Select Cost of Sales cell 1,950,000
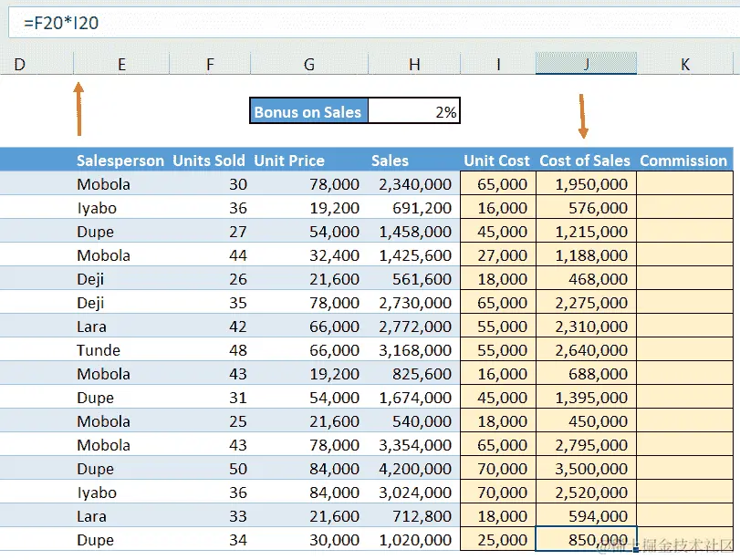The height and width of the screenshot is (560, 740). pyautogui.click(x=586, y=183)
